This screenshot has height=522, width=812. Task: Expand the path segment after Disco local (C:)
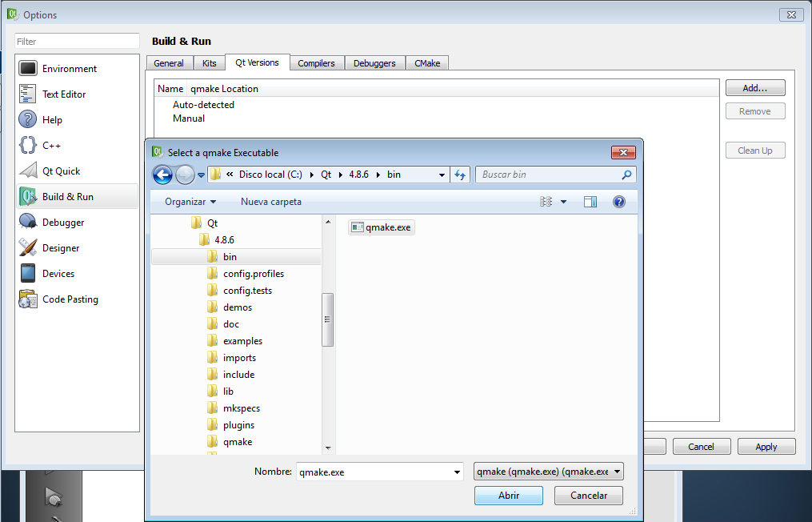tap(312, 175)
